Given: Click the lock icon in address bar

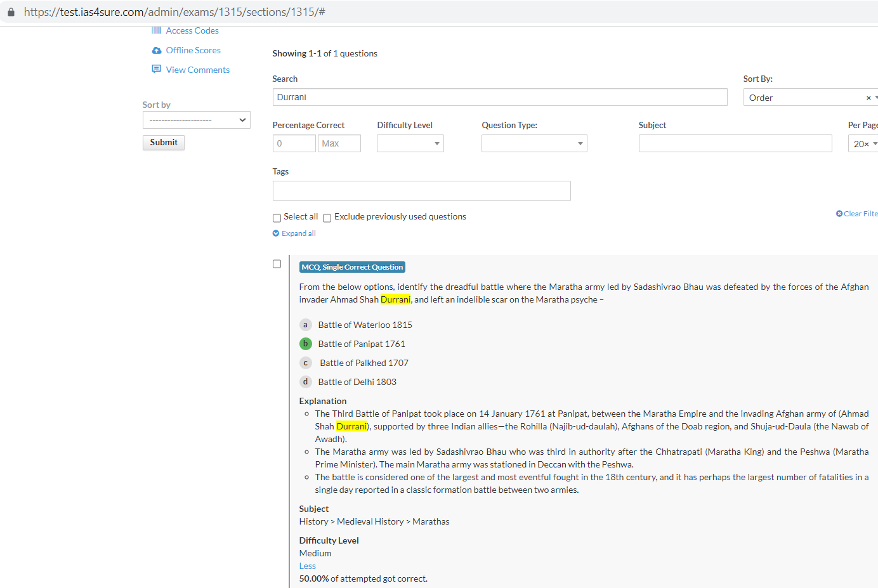Looking at the screenshot, I should [x=11, y=12].
